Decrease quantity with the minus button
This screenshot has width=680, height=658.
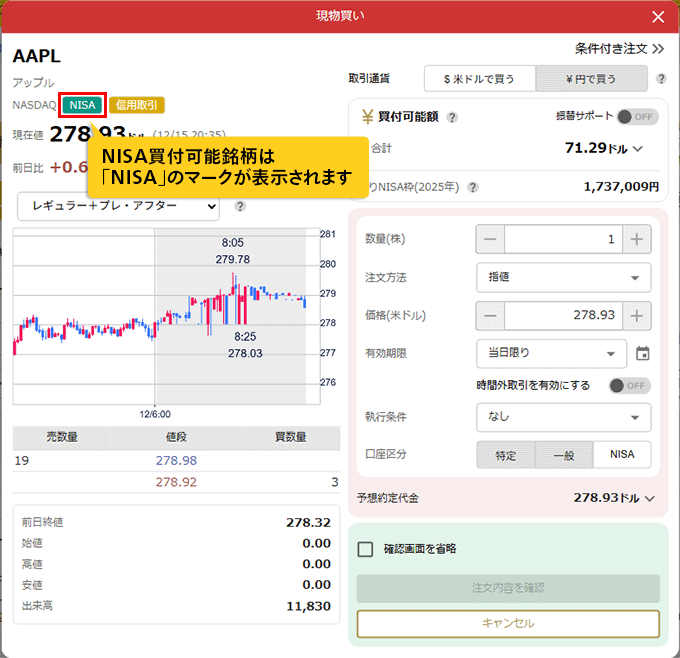(x=490, y=239)
